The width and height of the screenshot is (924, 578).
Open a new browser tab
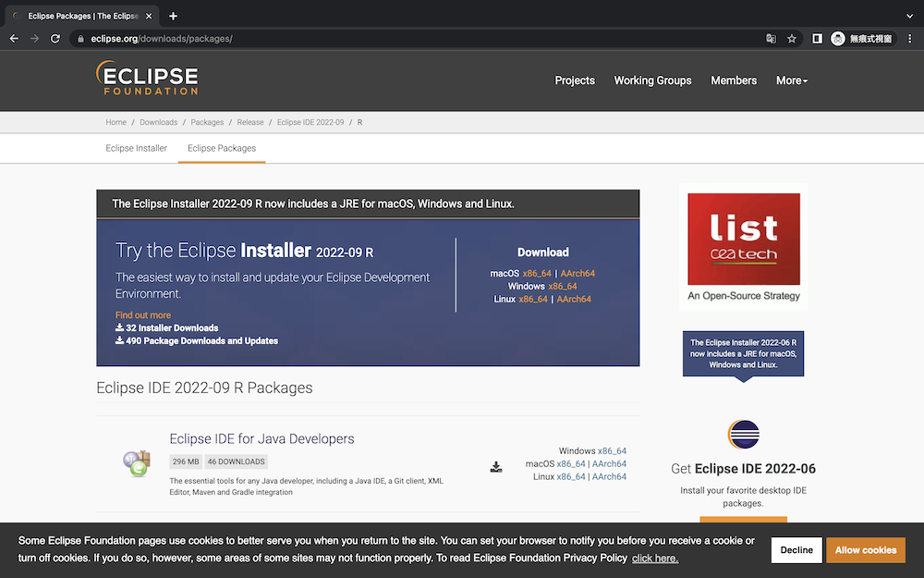tap(173, 16)
